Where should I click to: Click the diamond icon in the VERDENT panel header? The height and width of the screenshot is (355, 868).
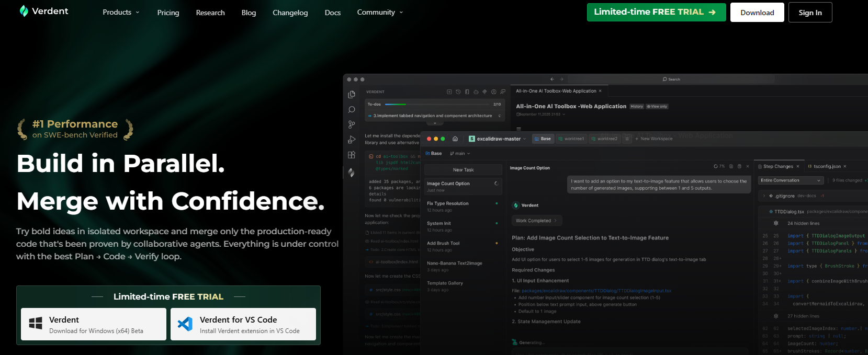click(484, 91)
